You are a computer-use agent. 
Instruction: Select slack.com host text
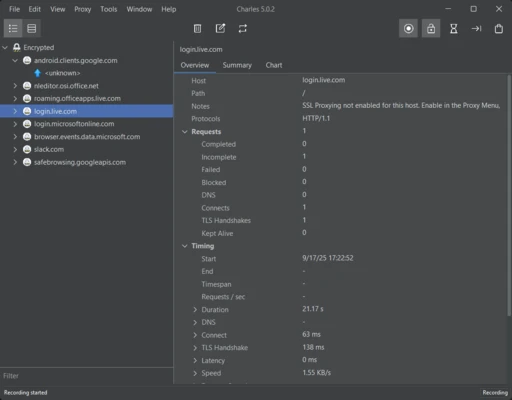(x=49, y=149)
